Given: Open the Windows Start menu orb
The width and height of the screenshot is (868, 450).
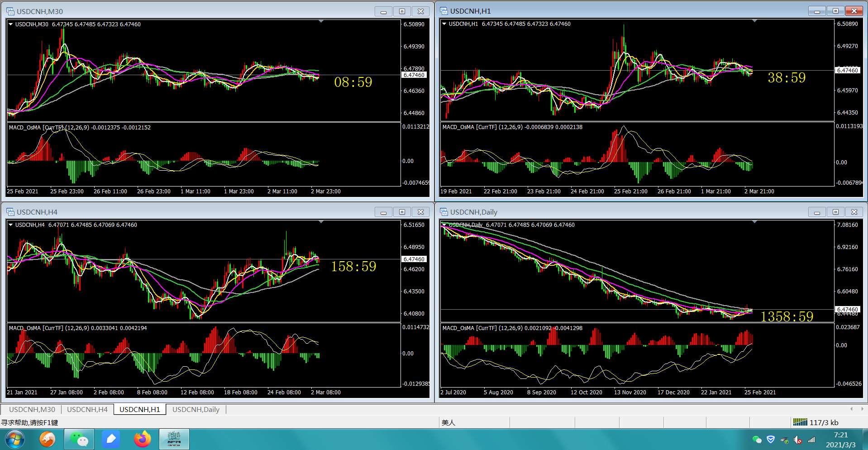Looking at the screenshot, I should [x=14, y=439].
